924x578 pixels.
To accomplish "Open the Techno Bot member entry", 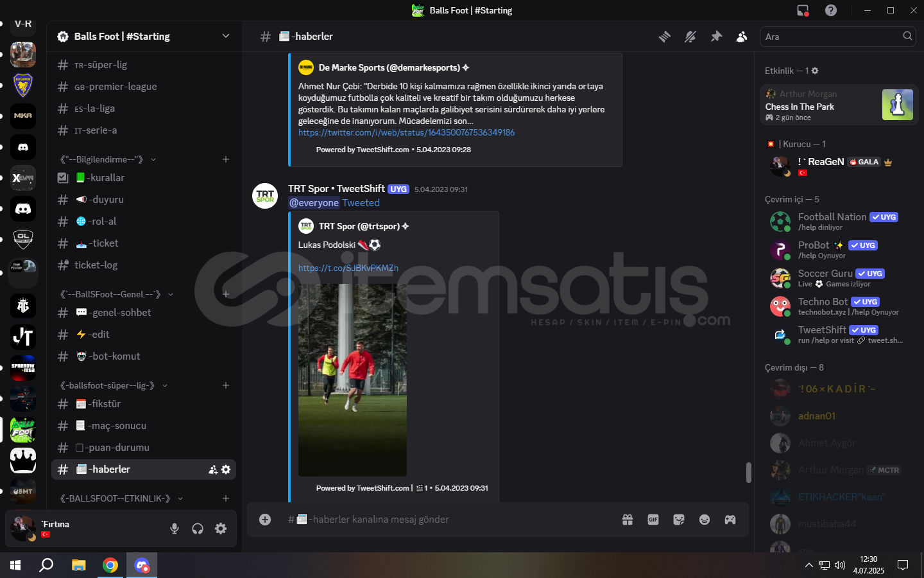I will (839, 306).
